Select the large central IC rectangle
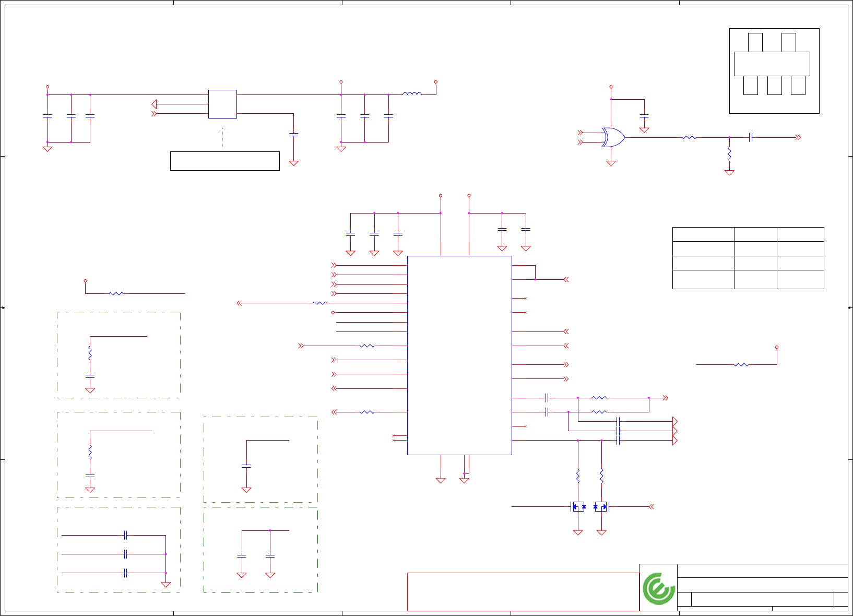This screenshot has width=853, height=616. tap(459, 355)
